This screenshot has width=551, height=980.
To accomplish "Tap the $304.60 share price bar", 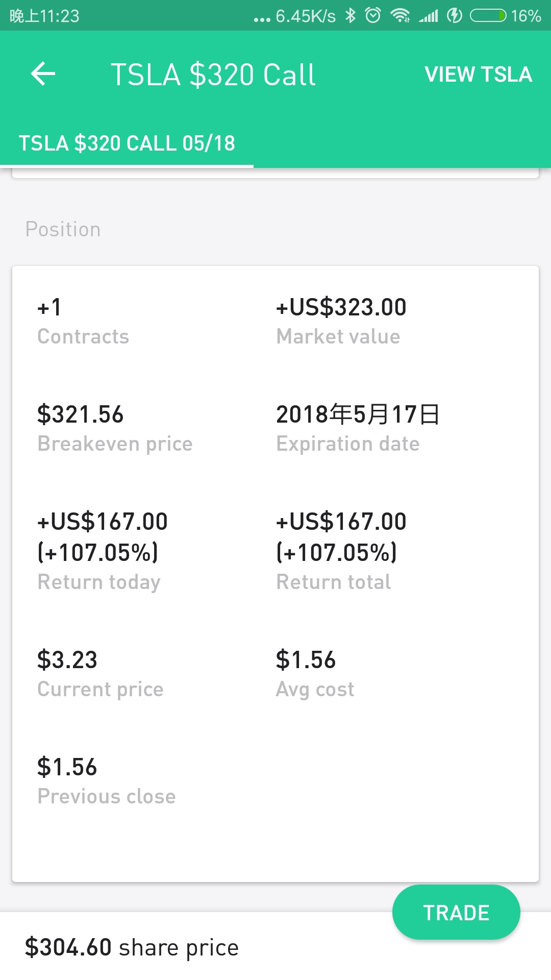I will (x=132, y=947).
